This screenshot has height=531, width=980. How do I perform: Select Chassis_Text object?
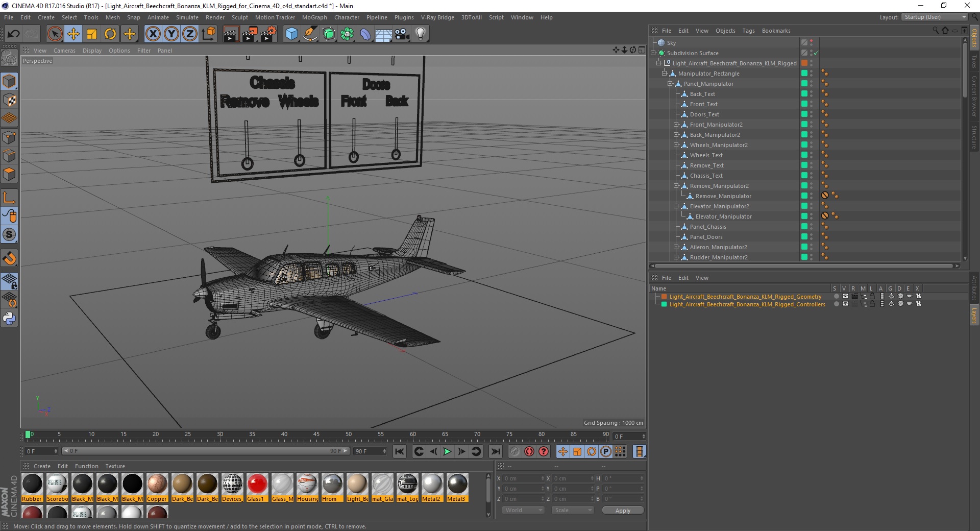coord(706,176)
